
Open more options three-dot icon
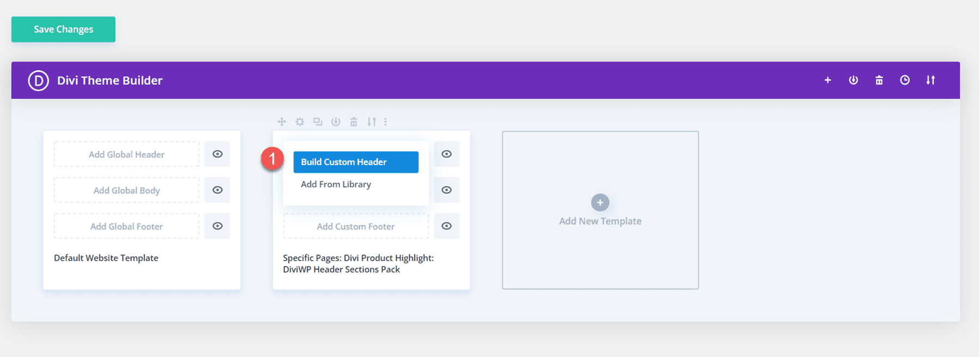pos(385,122)
